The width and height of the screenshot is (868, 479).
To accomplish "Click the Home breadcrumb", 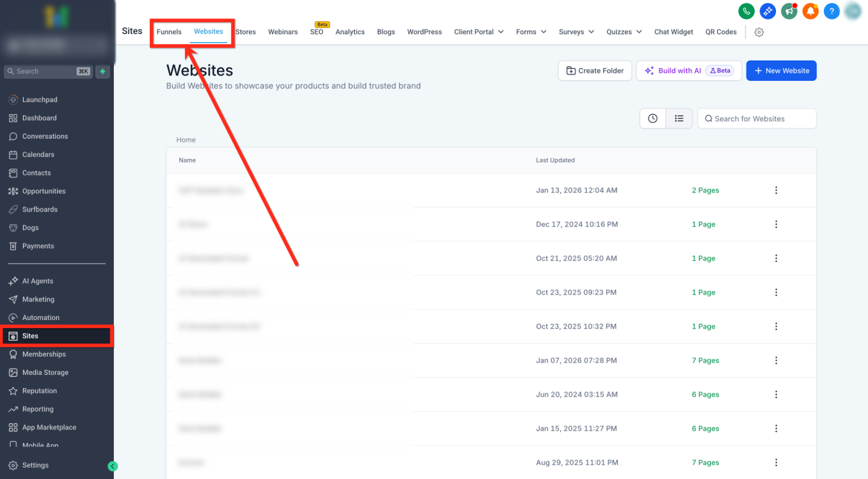I will pos(186,140).
